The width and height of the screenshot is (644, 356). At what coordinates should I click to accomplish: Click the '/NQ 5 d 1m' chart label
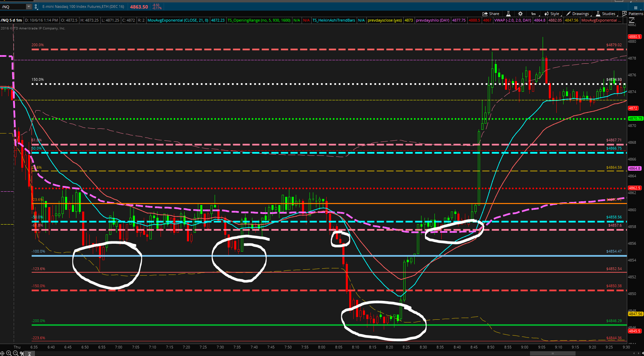pos(12,20)
